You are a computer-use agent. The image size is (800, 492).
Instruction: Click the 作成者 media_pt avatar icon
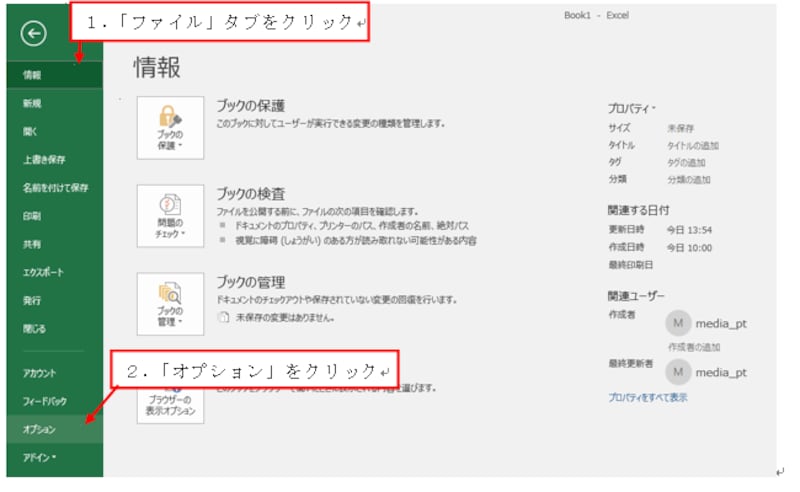click(x=678, y=323)
